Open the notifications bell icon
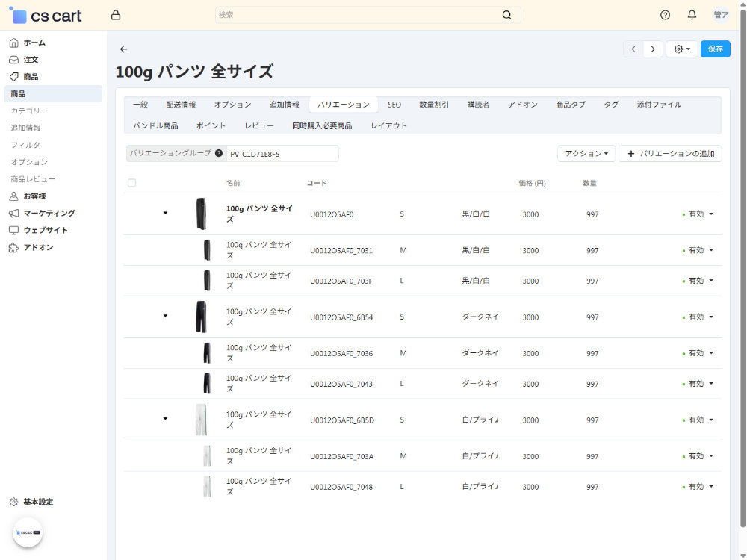Screen dimensions: 747x560 pos(692,15)
